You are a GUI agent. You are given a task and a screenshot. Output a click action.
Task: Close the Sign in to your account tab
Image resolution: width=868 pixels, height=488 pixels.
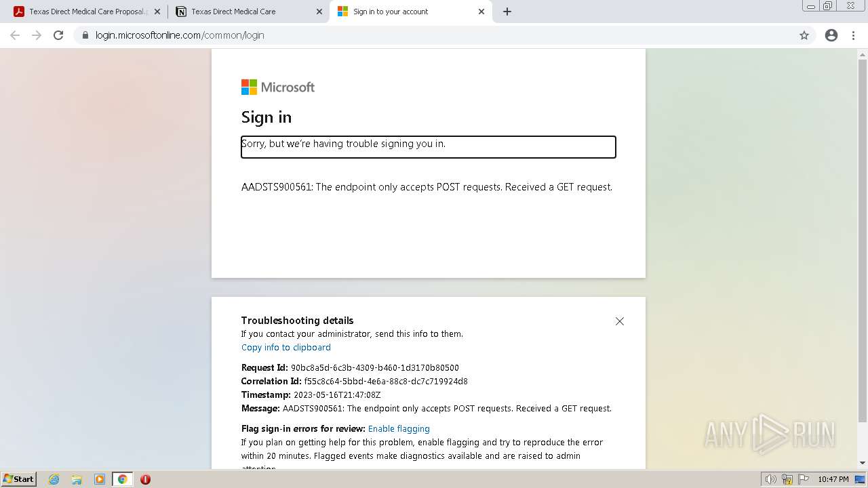(481, 12)
